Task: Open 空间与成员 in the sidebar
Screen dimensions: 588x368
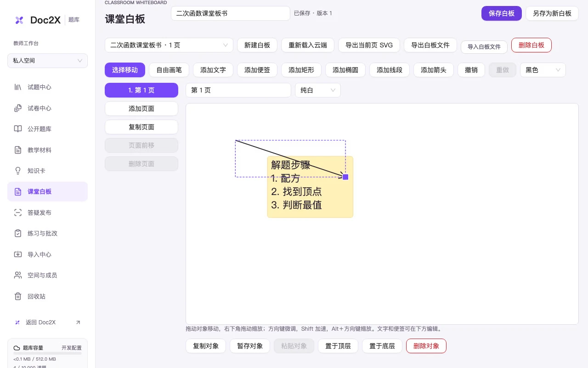Action: tap(47, 275)
